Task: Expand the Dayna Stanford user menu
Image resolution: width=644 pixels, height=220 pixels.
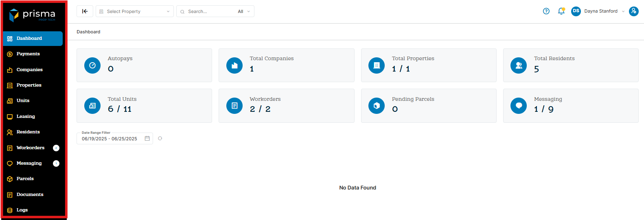Action: 604,11
